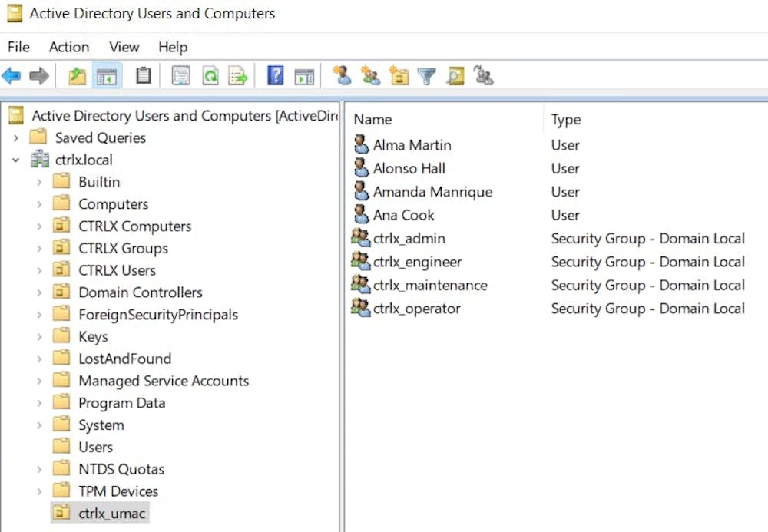This screenshot has width=768, height=532.
Task: Navigate forward with the gray arrow icon
Action: pyautogui.click(x=40, y=75)
